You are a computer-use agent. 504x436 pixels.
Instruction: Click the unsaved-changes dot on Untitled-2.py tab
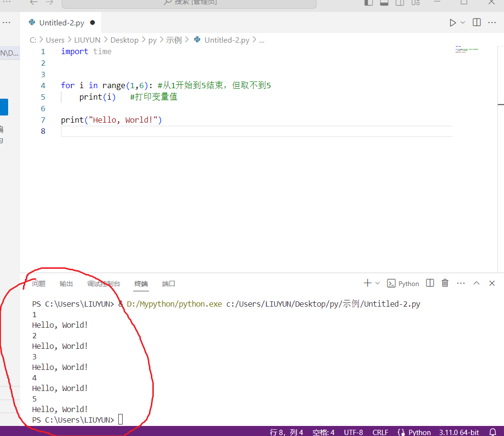point(92,23)
